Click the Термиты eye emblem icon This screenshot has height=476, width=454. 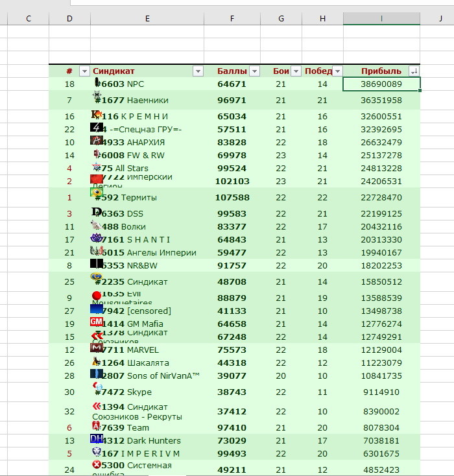coord(97,192)
